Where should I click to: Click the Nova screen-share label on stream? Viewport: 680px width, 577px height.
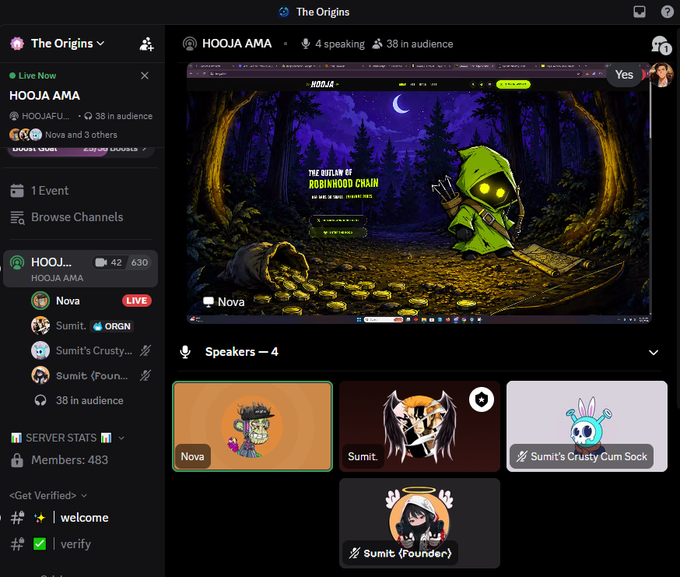point(224,302)
